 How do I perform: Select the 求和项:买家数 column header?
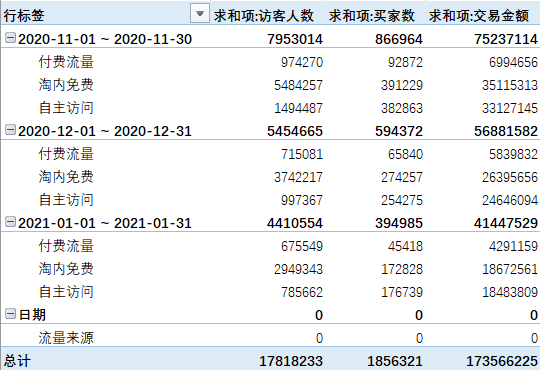pos(372,16)
